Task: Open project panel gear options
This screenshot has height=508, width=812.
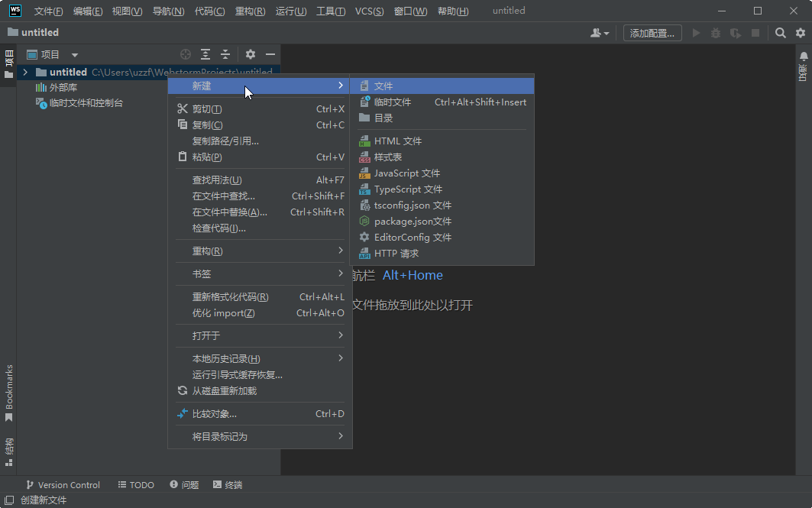Action: [251, 54]
